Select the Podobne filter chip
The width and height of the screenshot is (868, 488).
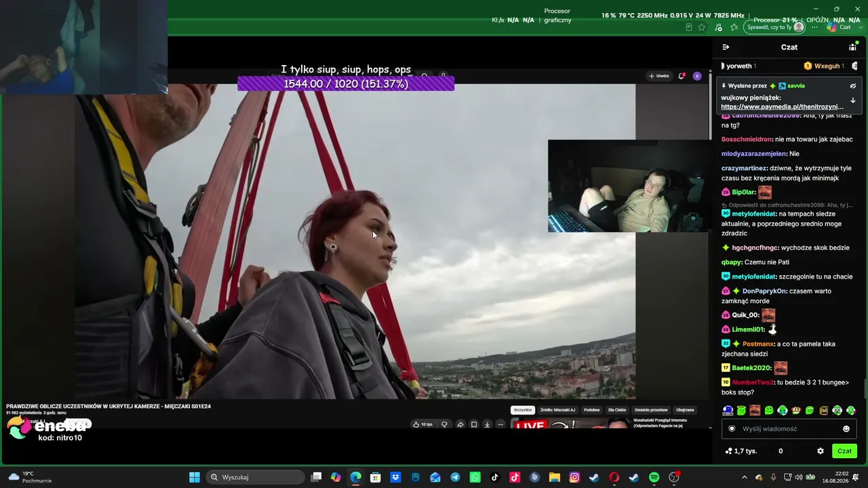pyautogui.click(x=591, y=410)
